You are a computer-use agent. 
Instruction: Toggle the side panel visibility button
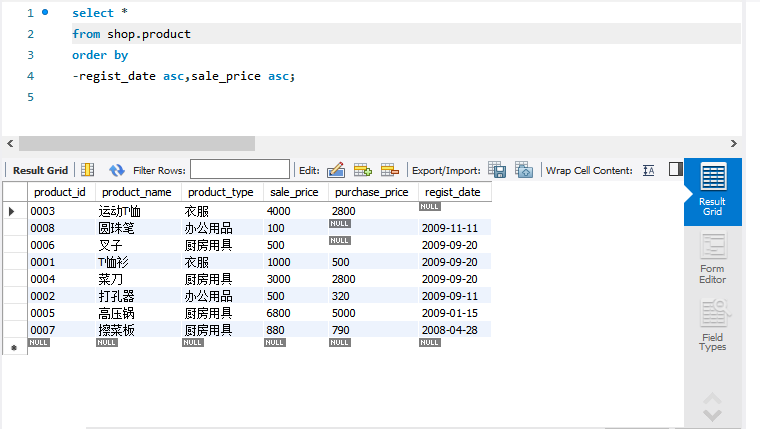coord(676,169)
